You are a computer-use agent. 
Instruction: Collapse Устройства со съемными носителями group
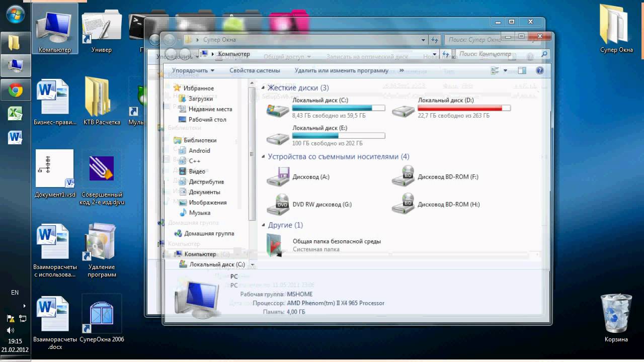coord(263,157)
